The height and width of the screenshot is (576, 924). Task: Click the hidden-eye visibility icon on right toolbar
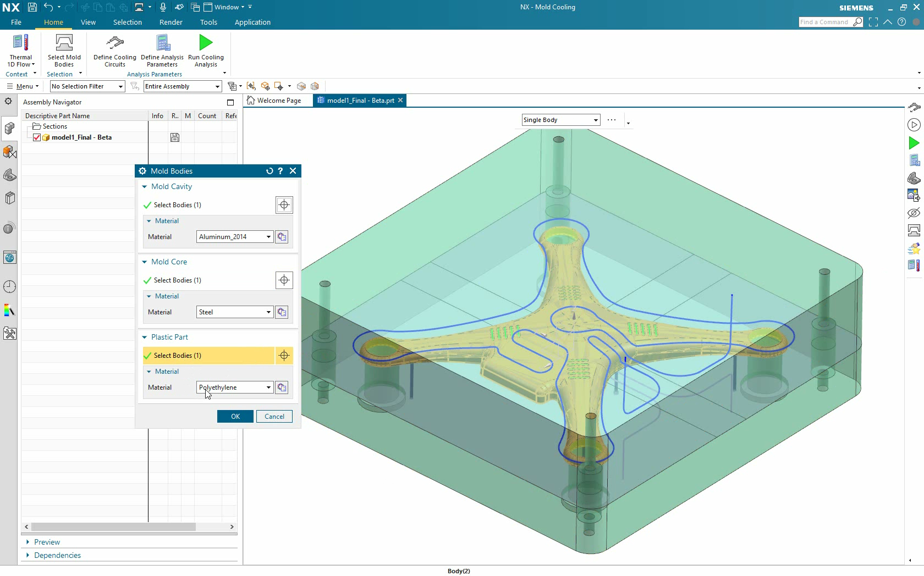913,213
